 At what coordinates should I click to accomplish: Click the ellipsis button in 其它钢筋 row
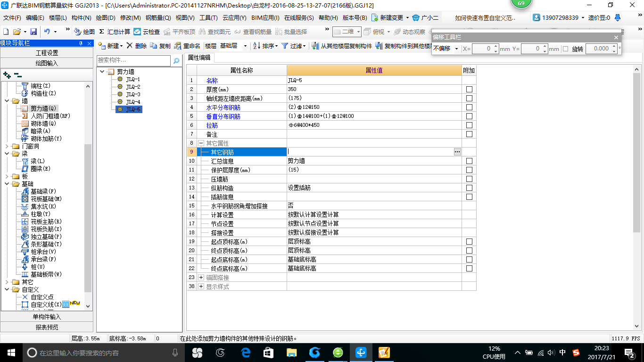click(x=457, y=152)
